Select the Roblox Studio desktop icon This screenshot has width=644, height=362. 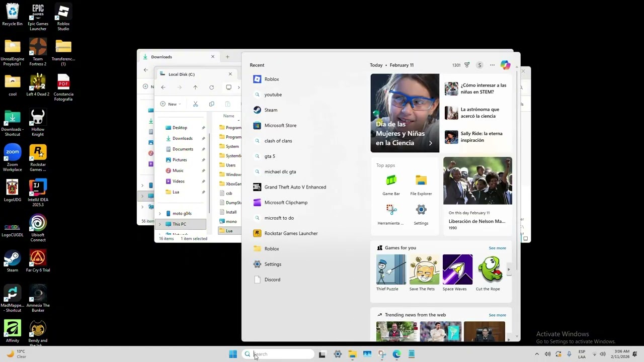click(x=63, y=18)
